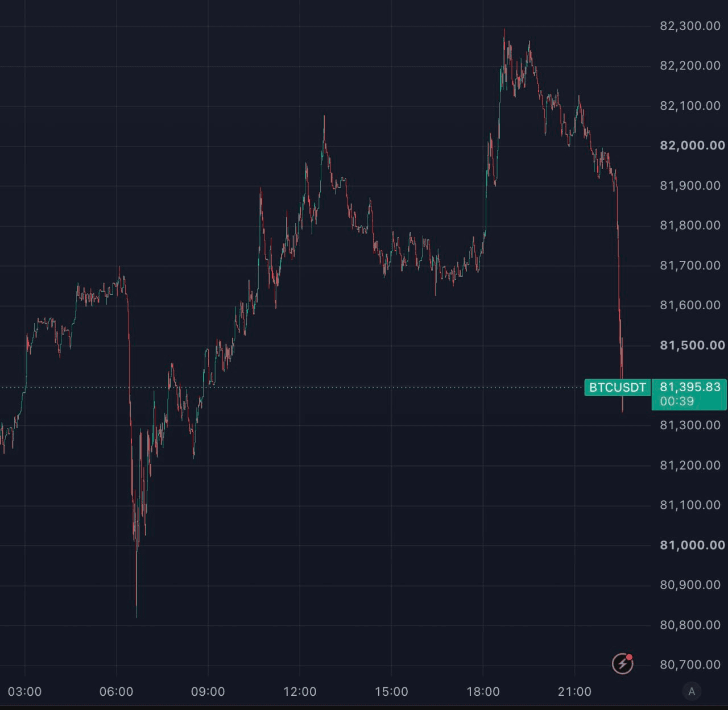Click the 81,000.00 price axis label

[692, 545]
